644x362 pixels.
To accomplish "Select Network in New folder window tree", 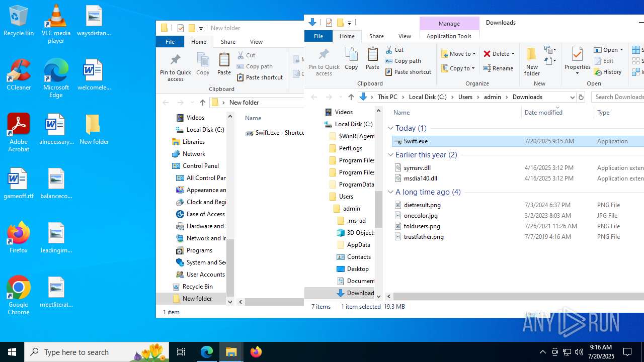I will coord(194,154).
